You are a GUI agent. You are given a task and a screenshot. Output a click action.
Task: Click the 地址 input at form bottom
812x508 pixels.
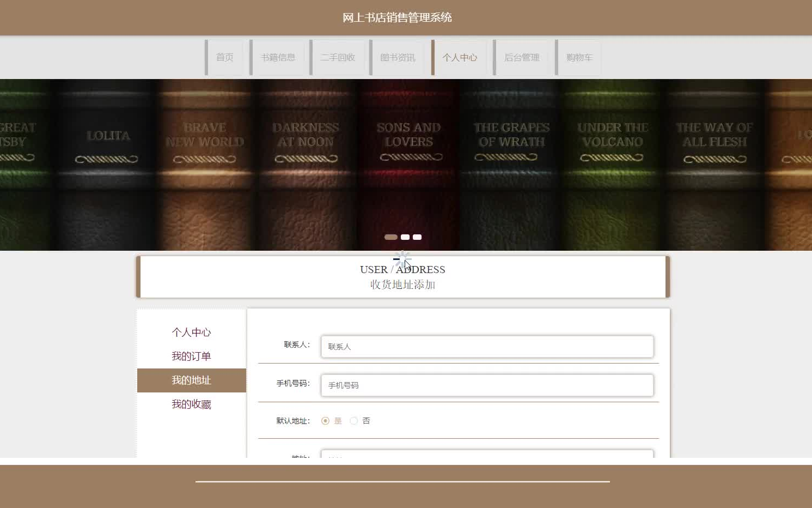pyautogui.click(x=486, y=456)
